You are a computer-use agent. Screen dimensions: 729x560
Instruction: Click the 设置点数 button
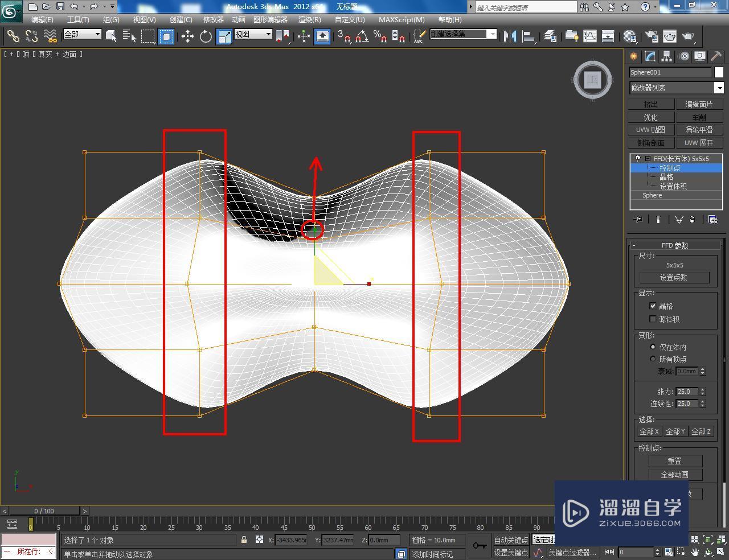coord(674,277)
